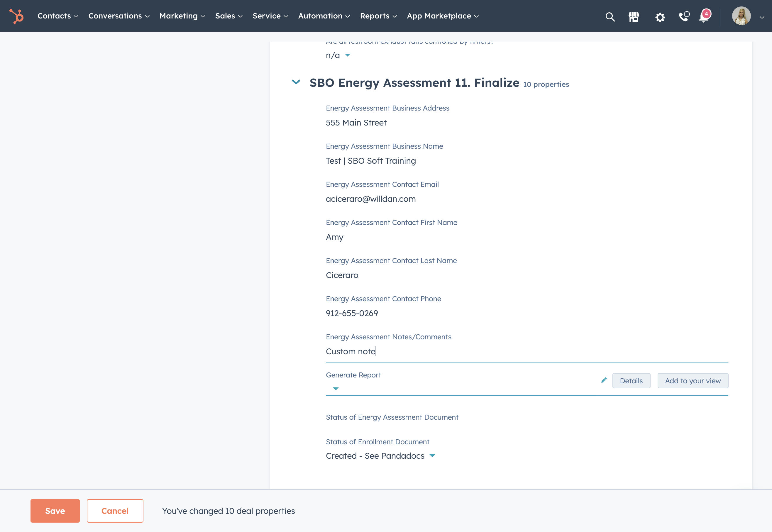Screen dimensions: 772x532
Task: Open the notifications bell with badge
Action: (705, 16)
